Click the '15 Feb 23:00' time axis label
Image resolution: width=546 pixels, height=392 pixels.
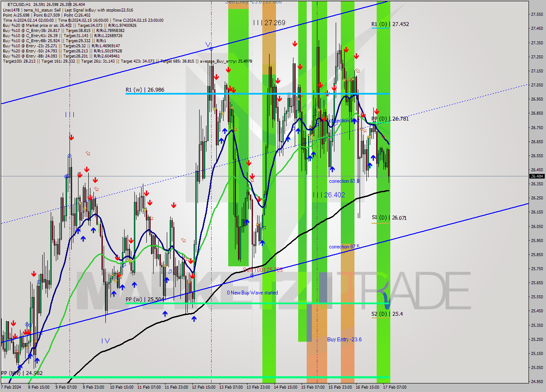coord(340,387)
